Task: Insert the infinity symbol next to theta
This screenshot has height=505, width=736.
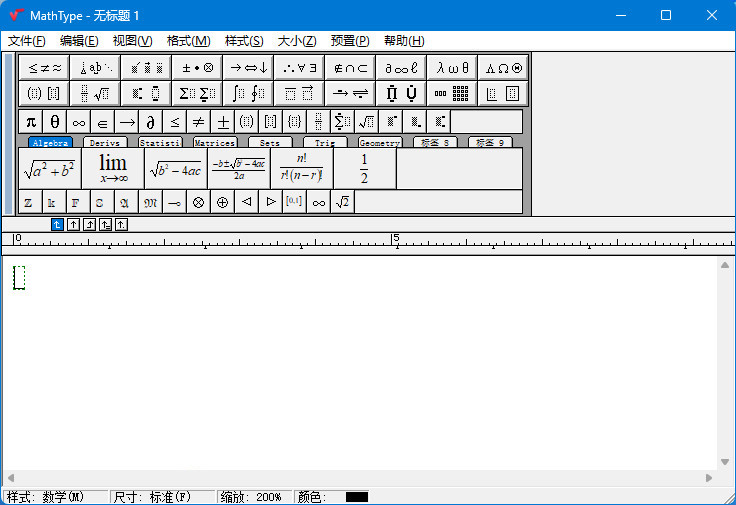Action: (79, 122)
